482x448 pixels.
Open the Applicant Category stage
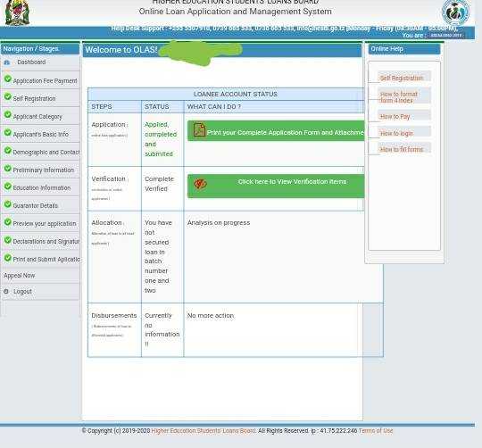coord(37,116)
